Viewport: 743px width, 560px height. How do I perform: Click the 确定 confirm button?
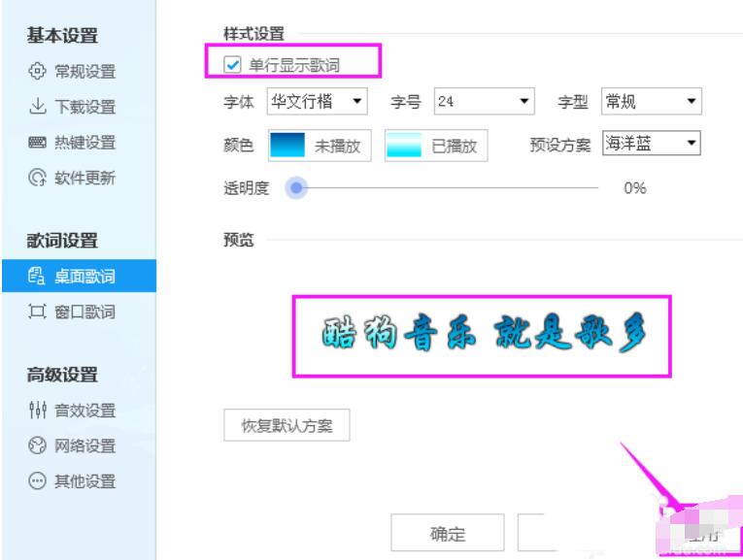click(448, 533)
